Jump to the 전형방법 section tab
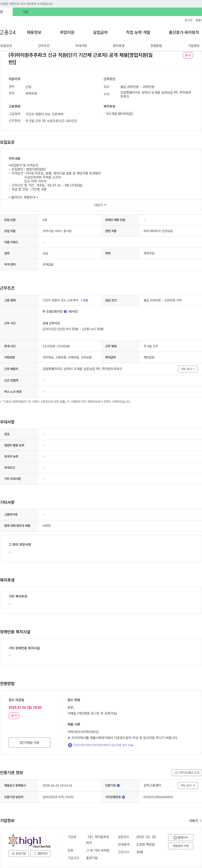Screen dimensions: 202x868 [156, 45]
